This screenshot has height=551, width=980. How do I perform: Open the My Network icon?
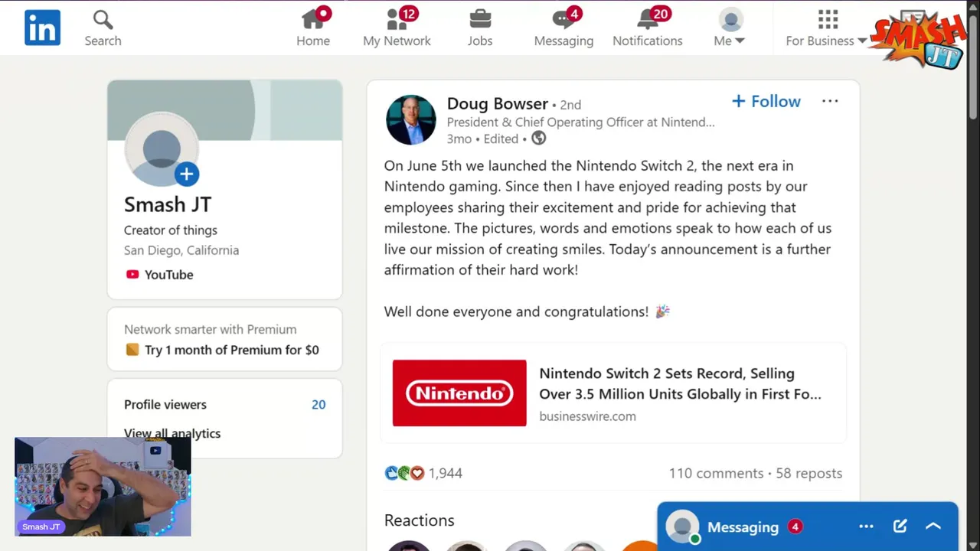[x=397, y=20]
